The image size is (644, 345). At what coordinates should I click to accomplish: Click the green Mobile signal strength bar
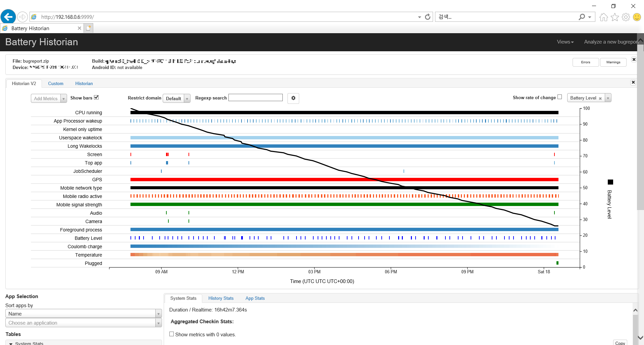click(344, 204)
